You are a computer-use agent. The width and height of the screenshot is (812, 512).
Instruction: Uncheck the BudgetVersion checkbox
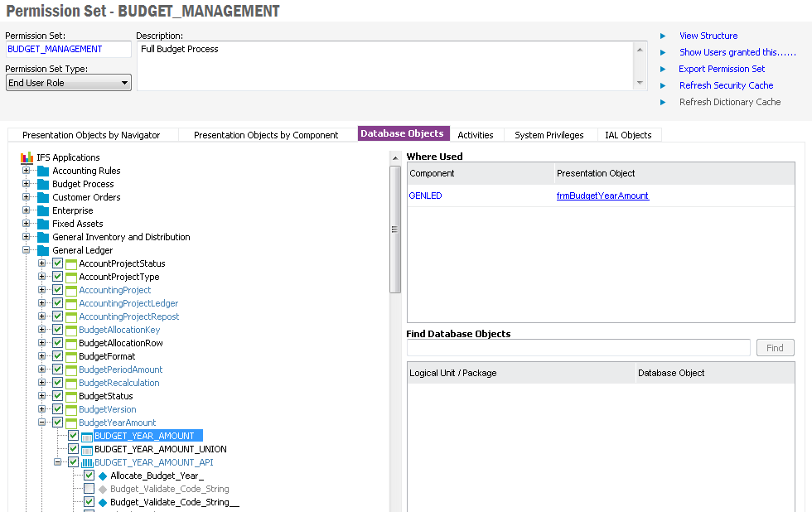57,409
